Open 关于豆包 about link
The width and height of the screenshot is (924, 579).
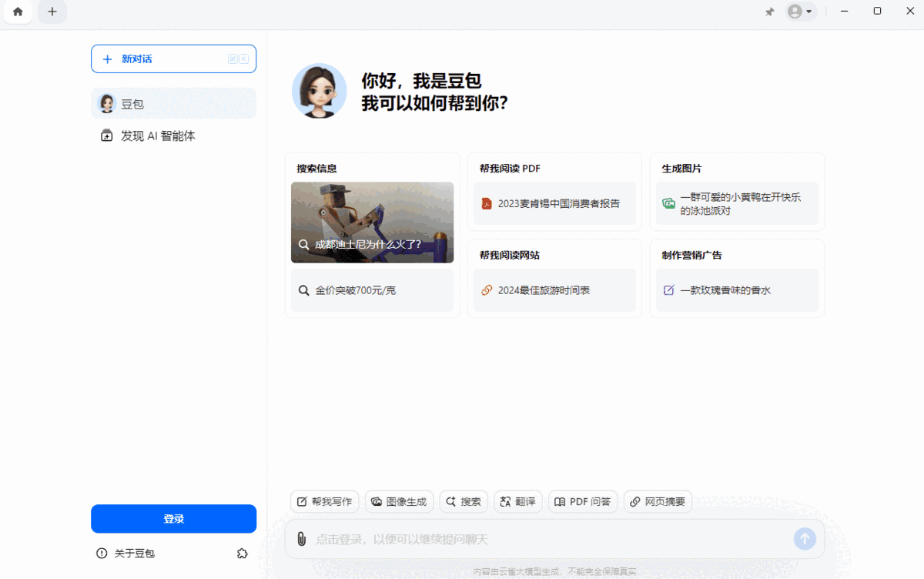(x=133, y=553)
